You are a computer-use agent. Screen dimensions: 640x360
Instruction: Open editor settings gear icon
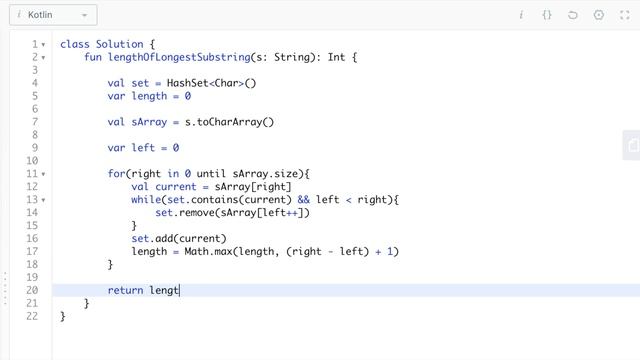(599, 15)
